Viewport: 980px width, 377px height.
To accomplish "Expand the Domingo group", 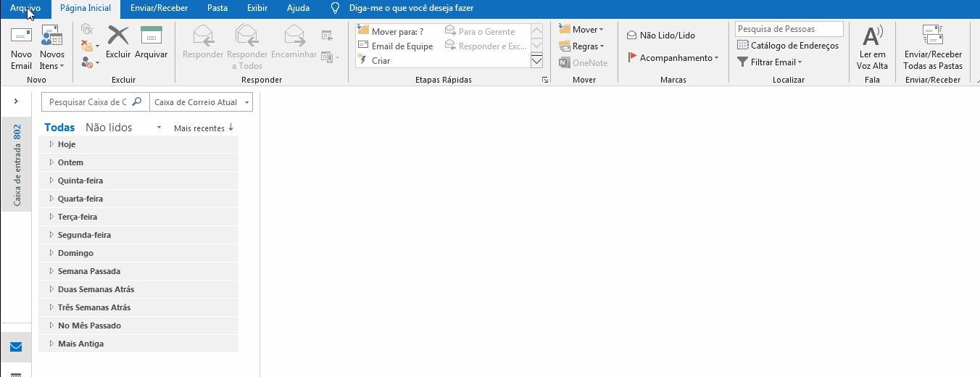I will 138,253.
